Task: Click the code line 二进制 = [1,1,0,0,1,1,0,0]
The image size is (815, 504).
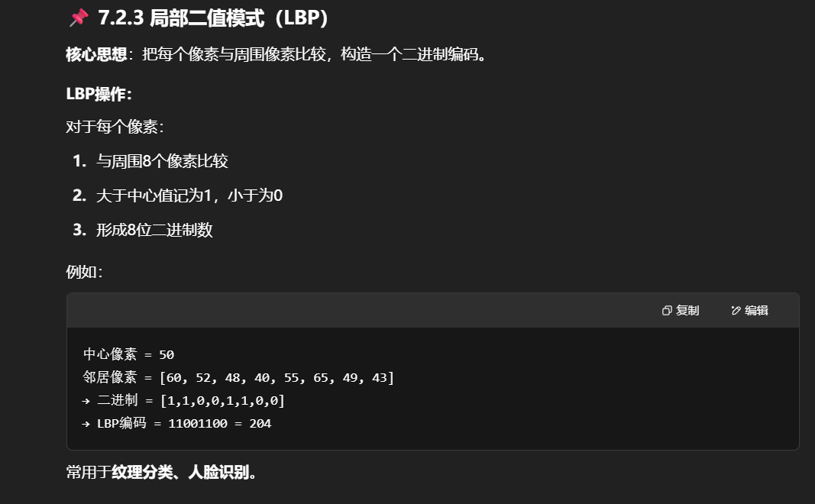Action: tap(191, 400)
